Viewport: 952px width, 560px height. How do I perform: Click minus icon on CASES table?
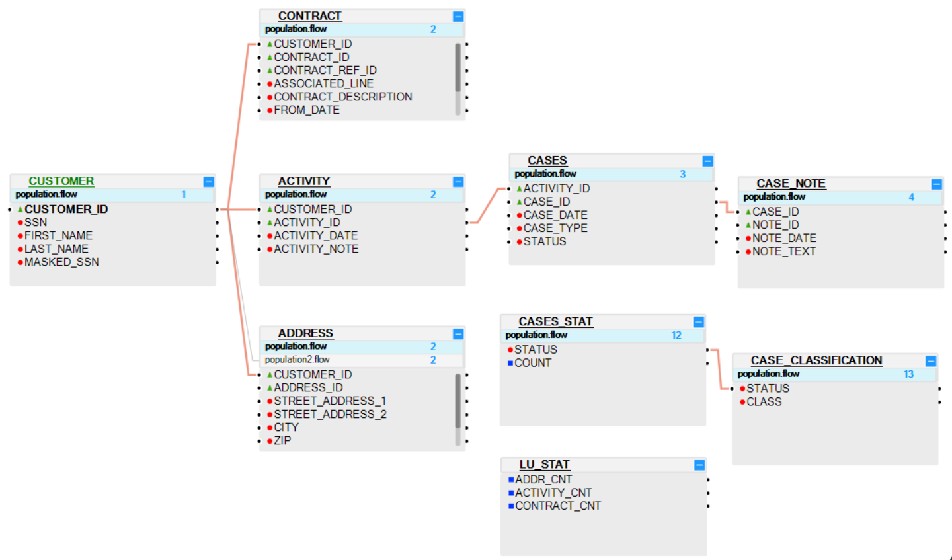(707, 161)
